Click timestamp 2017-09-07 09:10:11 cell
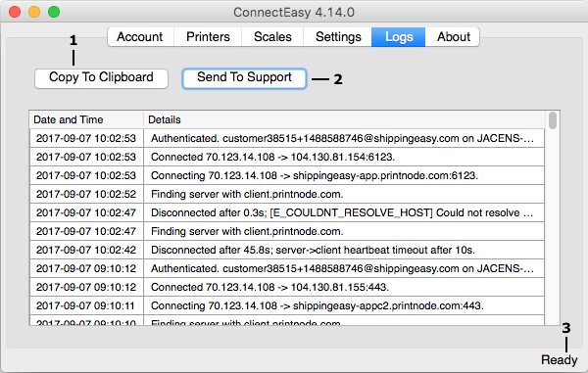This screenshot has width=588, height=373. pyautogui.click(x=86, y=305)
